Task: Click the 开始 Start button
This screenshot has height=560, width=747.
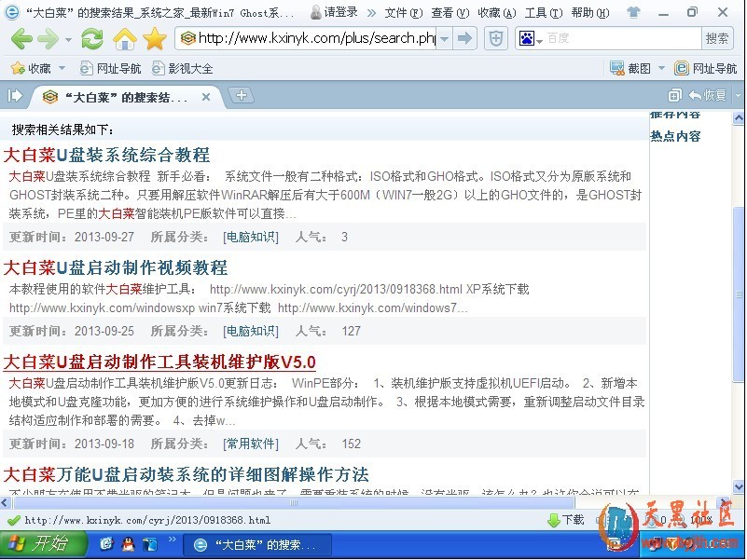Action: click(x=39, y=543)
